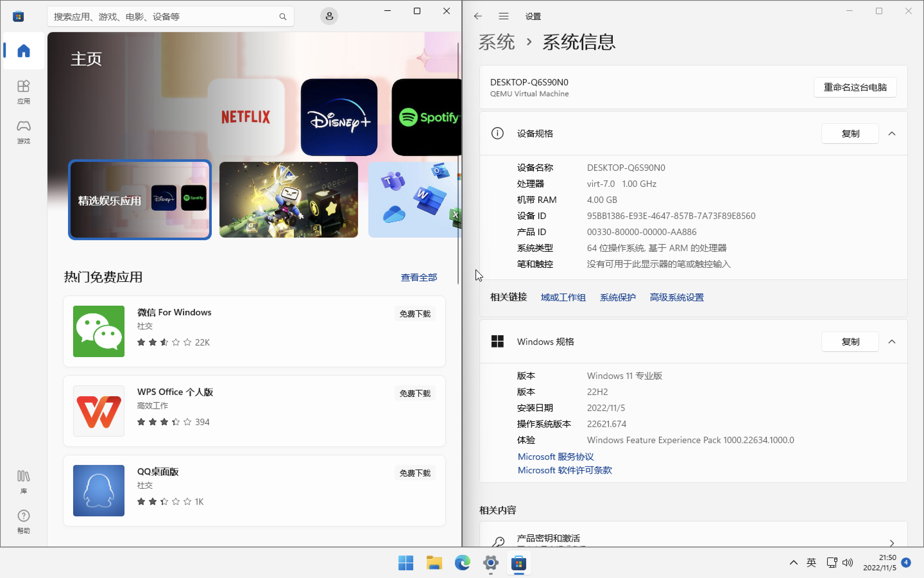This screenshot has height=578, width=924.
Task: Open the user account profile icon in Store
Action: (329, 16)
